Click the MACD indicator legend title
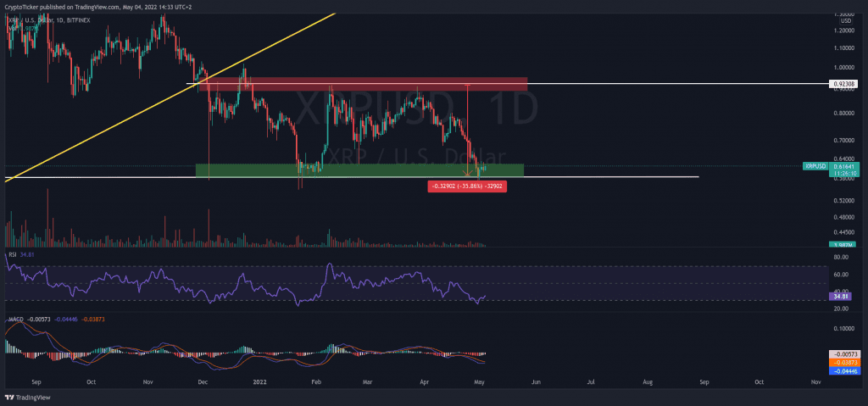Screen dimensions: 868x406 pos(15,320)
